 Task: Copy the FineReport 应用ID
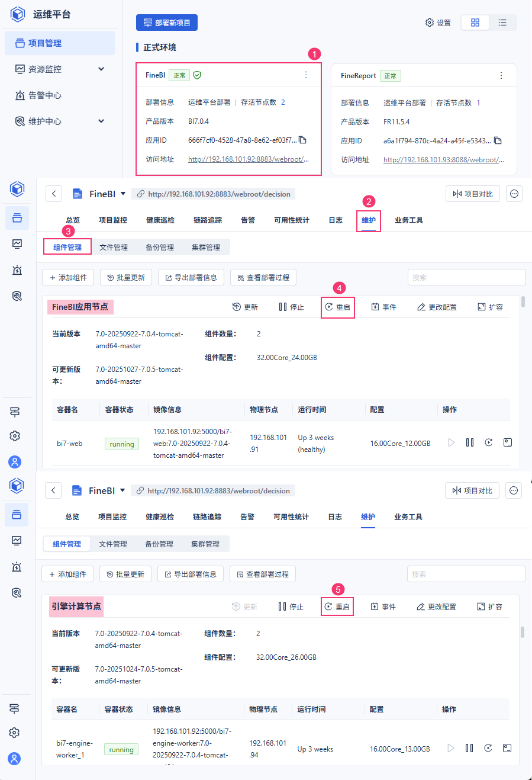[x=498, y=141]
